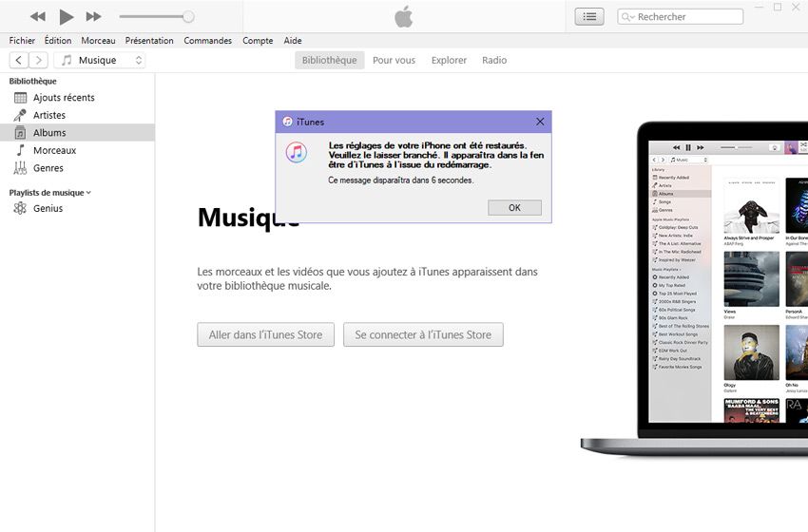Click the Play button in playback controls

tap(66, 16)
